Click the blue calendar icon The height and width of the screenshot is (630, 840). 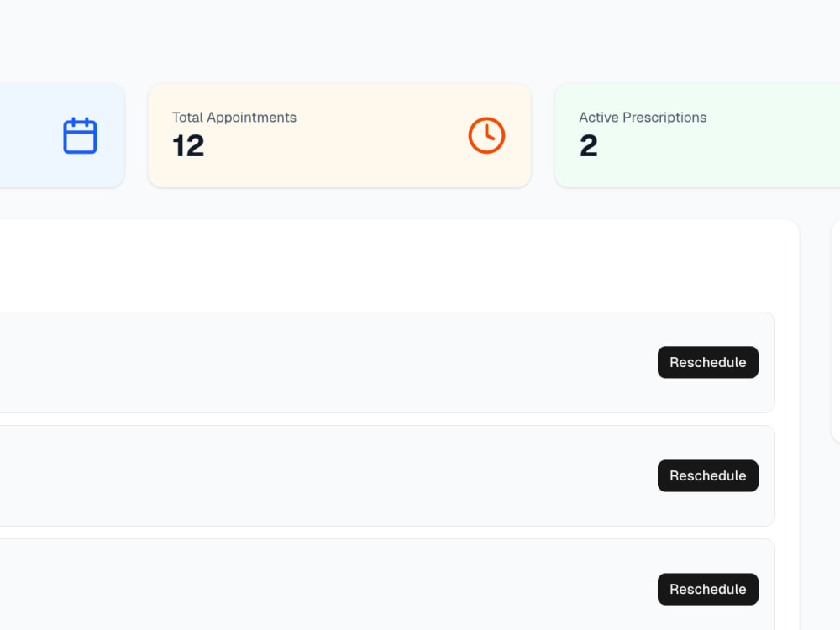[80, 135]
